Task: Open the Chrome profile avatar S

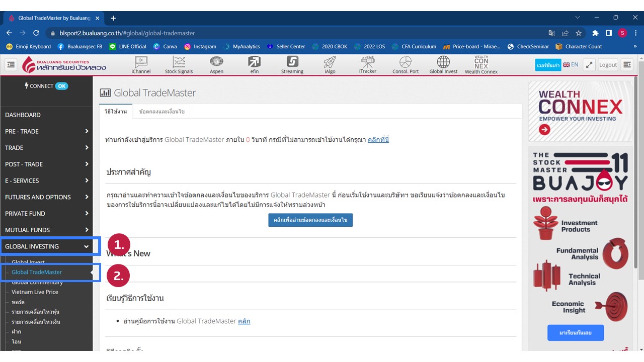Action: tap(622, 33)
